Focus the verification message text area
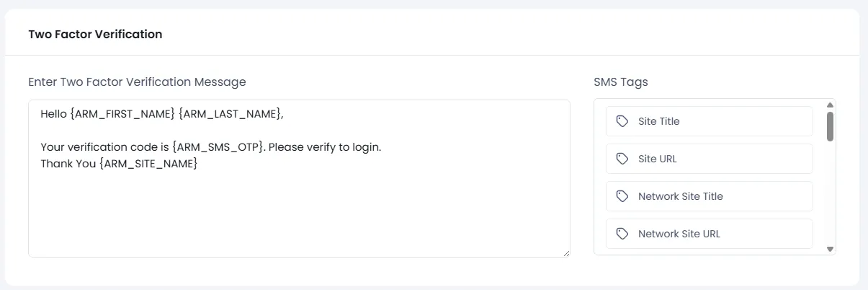The image size is (868, 290). pyautogui.click(x=299, y=216)
